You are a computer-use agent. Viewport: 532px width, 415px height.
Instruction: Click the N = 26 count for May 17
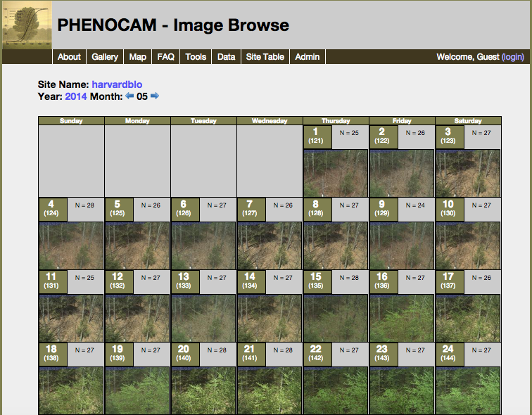[481, 278]
